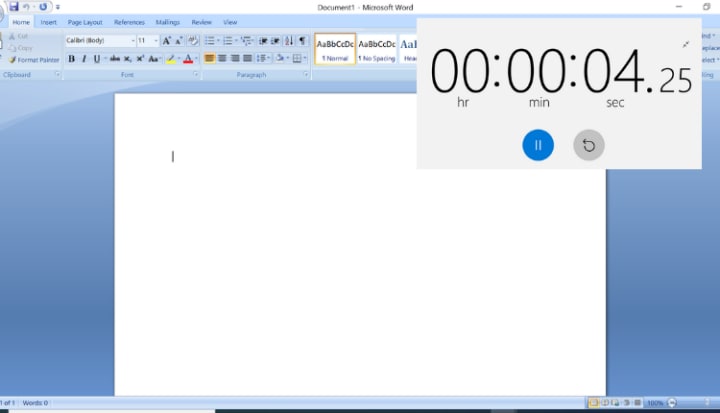Toggle Italic formatting

(84, 59)
